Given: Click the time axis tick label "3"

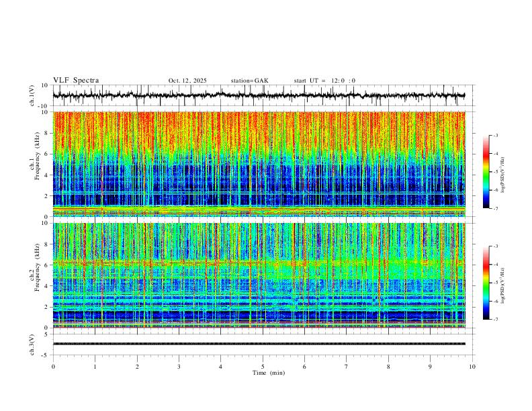Looking at the screenshot, I should coord(179,367).
